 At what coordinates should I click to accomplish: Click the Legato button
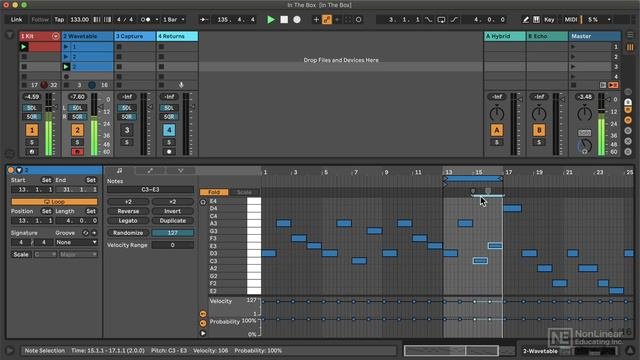128,221
